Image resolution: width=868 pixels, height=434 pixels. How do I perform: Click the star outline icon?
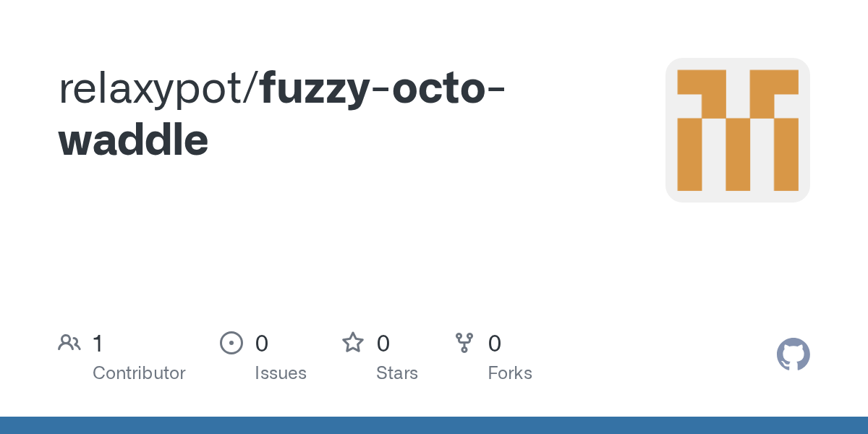(x=353, y=342)
